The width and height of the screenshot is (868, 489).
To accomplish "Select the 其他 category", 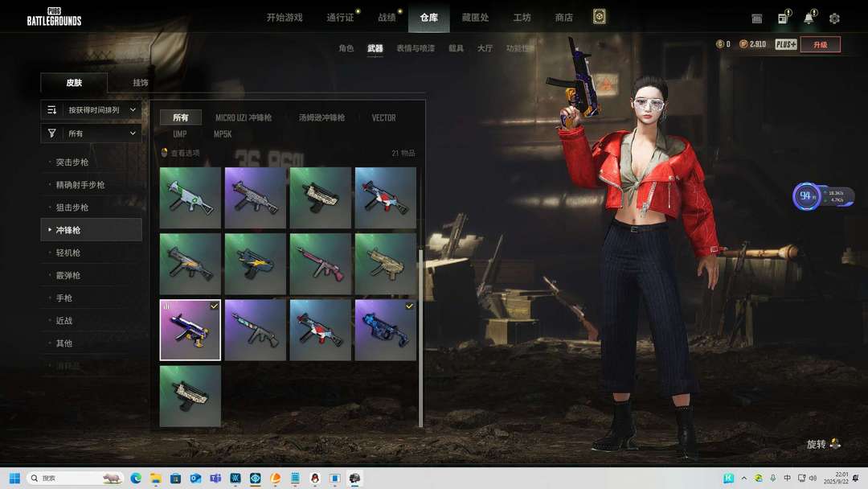I will click(92, 343).
